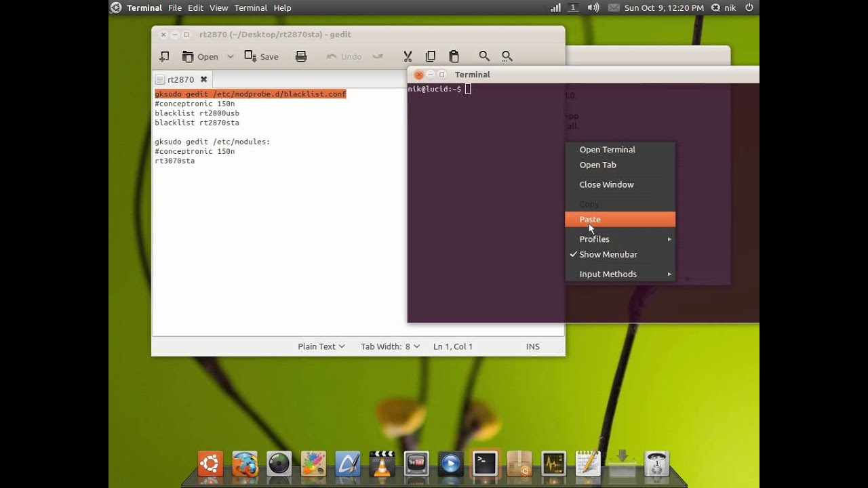
Task: Open Find using the magnifier icon
Action: 484,56
